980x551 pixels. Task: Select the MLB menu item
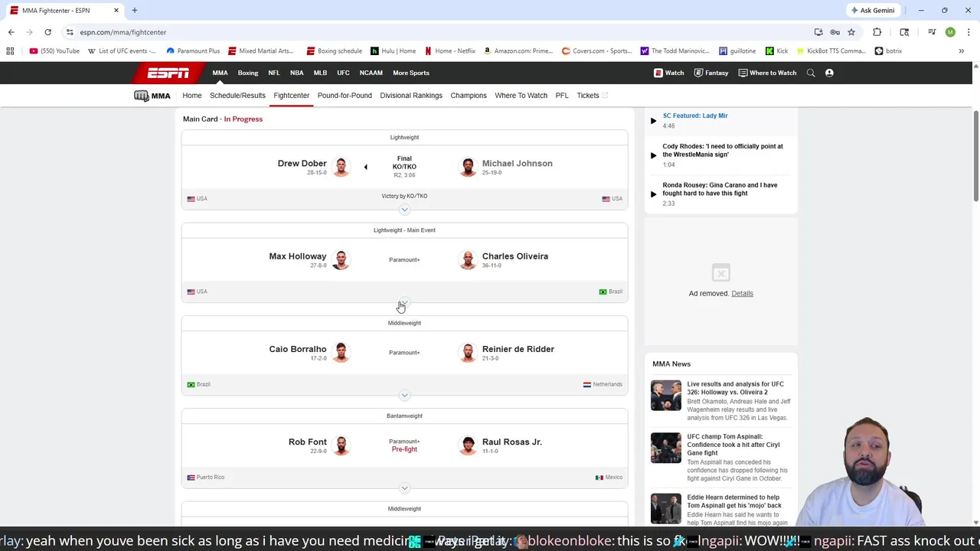[320, 73]
